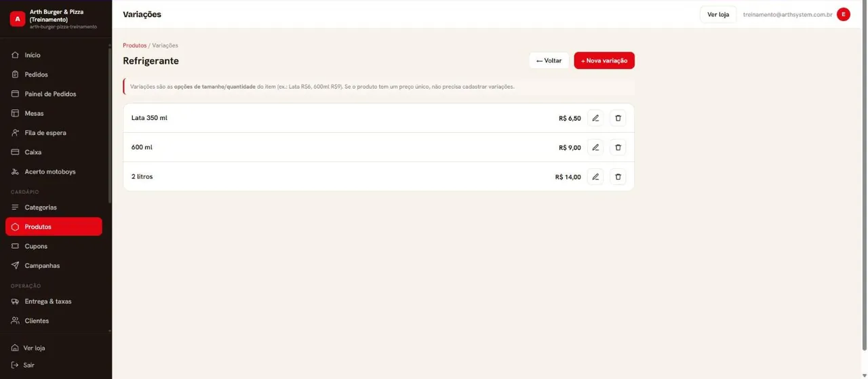Click the Fila de espera icon
Image resolution: width=868 pixels, height=379 pixels.
(x=15, y=133)
